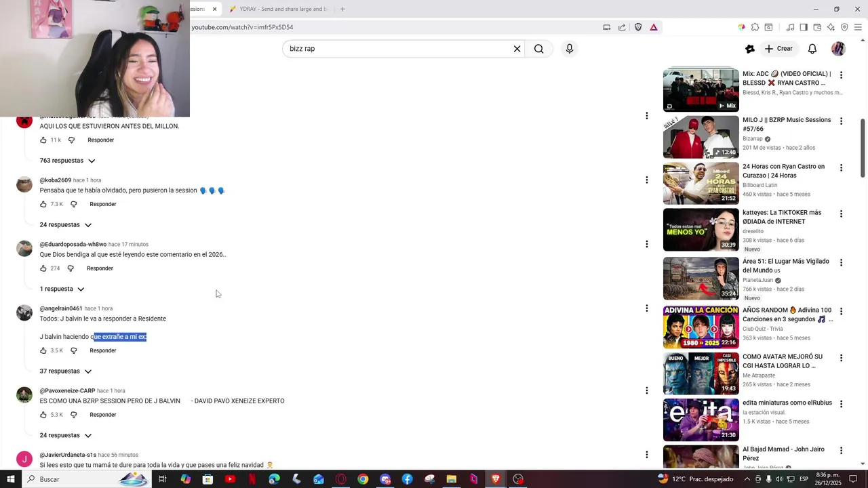868x488 pixels.
Task: Open @angelrain0461 channel link
Action: click(61, 308)
